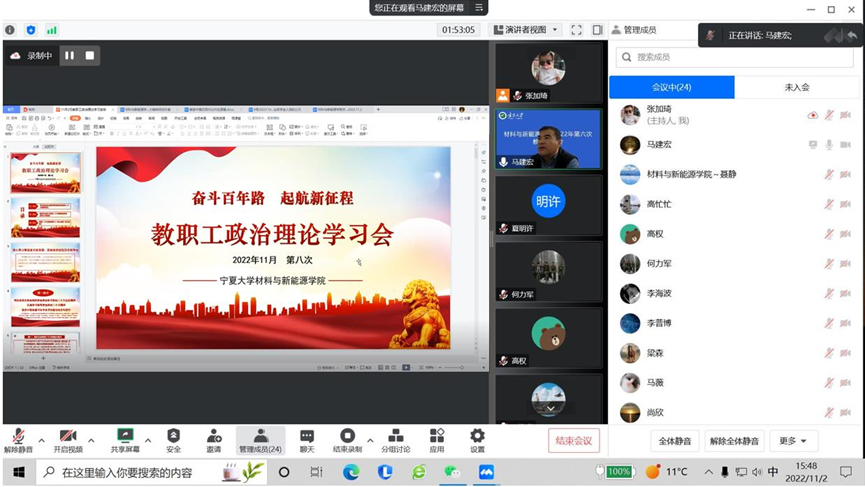The width and height of the screenshot is (865, 487).
Task: Enter full screen with the expand icon
Action: point(576,30)
